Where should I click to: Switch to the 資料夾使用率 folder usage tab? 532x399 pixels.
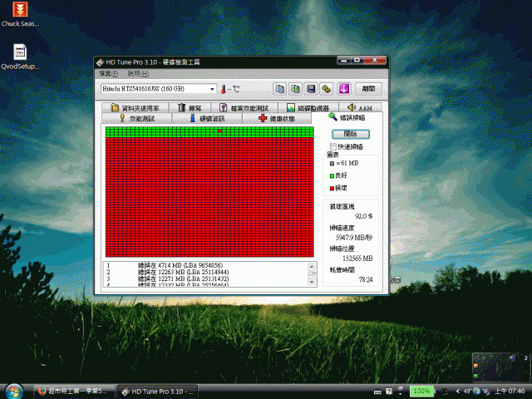pos(135,108)
